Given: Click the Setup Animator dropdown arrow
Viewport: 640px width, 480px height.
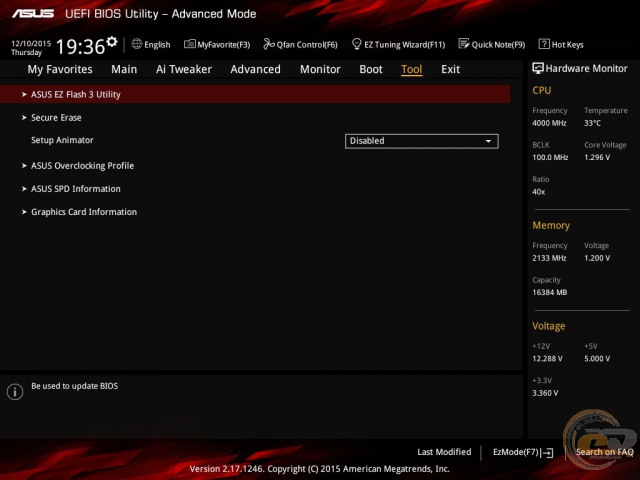Looking at the screenshot, I should click(x=488, y=141).
